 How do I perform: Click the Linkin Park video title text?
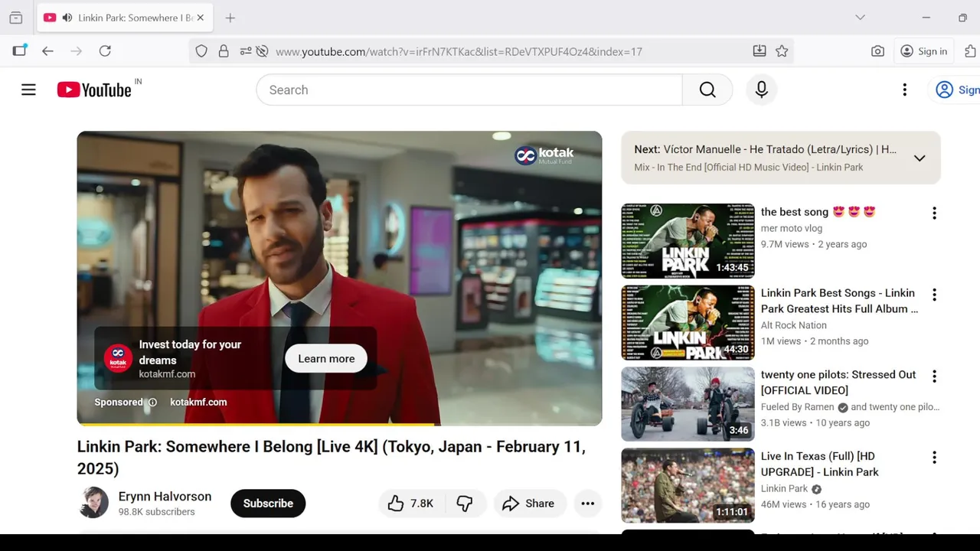tap(332, 458)
